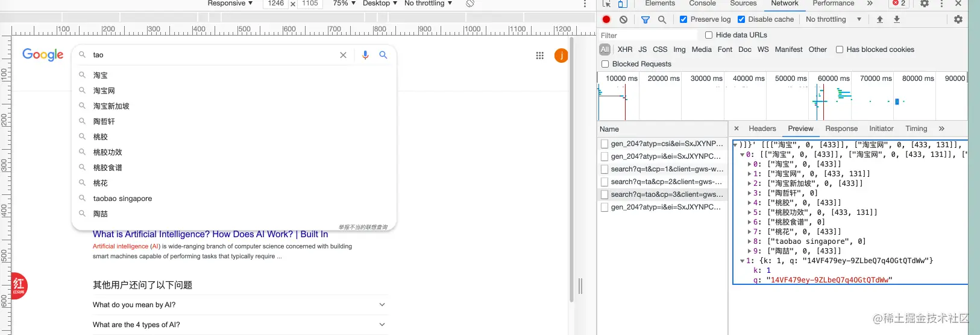Open Google account avatar
Image resolution: width=980 pixels, height=335 pixels.
(x=561, y=56)
